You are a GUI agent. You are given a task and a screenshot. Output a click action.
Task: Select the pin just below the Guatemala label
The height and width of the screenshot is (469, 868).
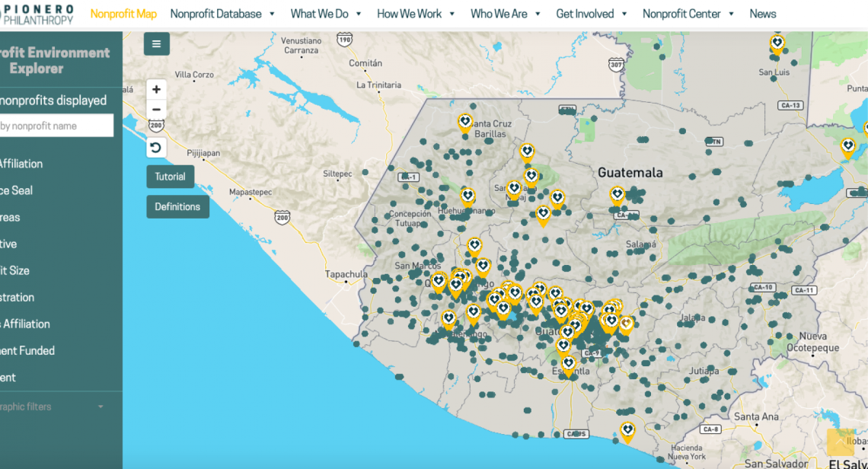tap(617, 196)
